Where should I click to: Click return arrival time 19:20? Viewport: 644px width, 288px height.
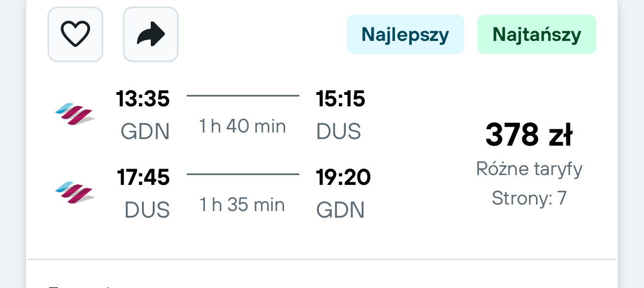click(344, 177)
